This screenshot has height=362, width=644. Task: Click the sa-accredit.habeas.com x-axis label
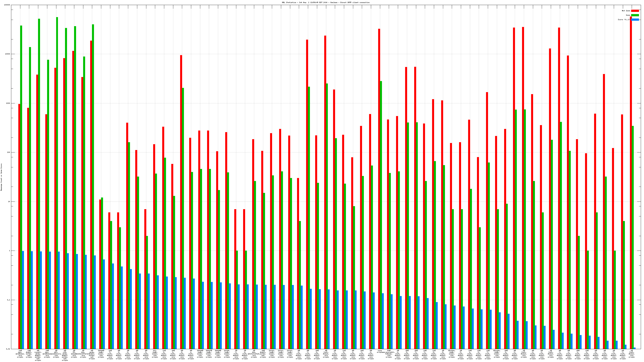(x=389, y=354)
